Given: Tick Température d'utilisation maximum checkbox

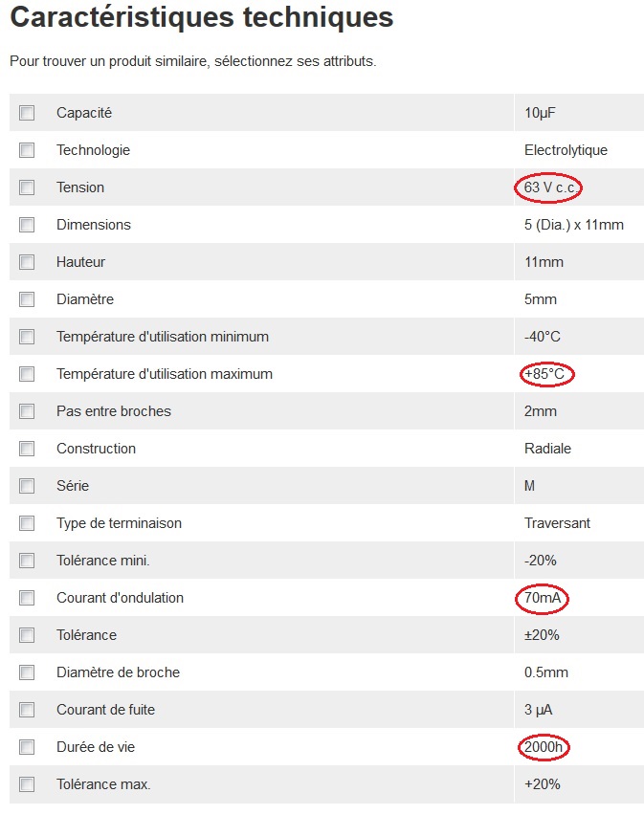Looking at the screenshot, I should pyautogui.click(x=27, y=374).
